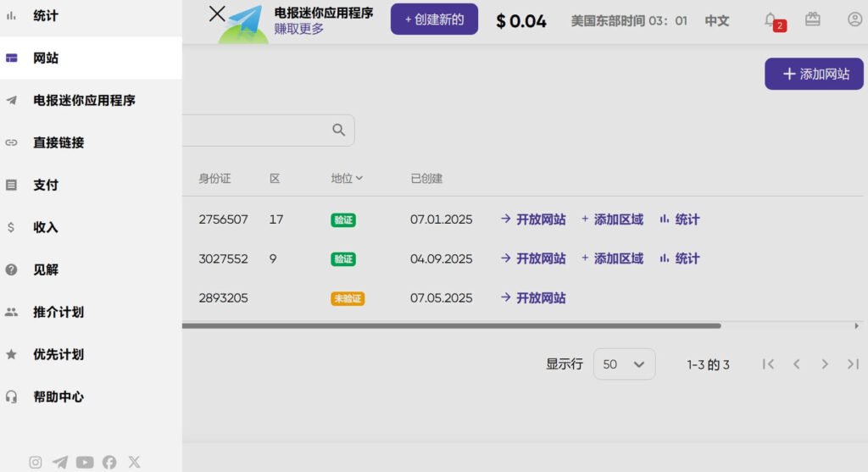
Task: Click the gift box icon in header
Action: tap(813, 19)
